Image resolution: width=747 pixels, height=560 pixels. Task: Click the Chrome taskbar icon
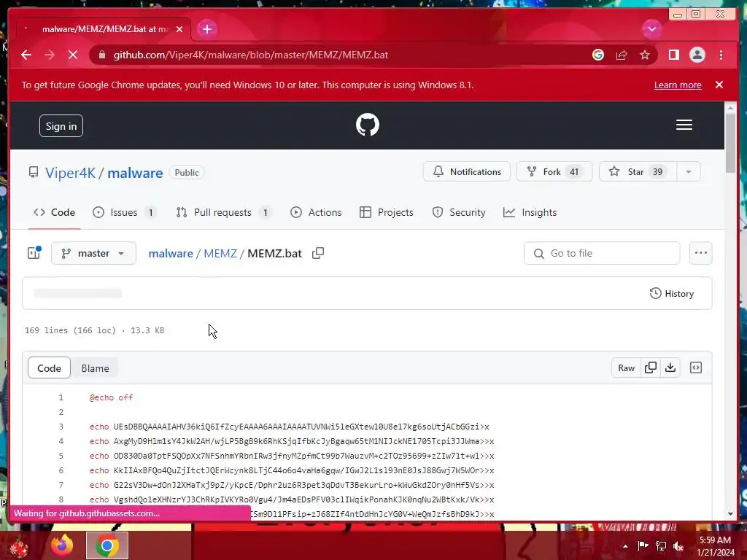[107, 545]
